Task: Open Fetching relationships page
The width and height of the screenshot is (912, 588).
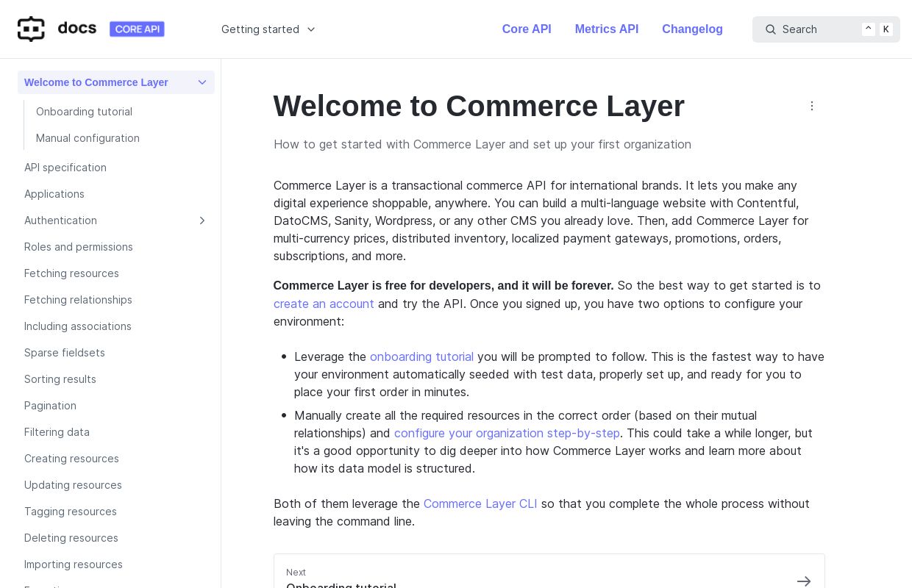Action: [78, 300]
